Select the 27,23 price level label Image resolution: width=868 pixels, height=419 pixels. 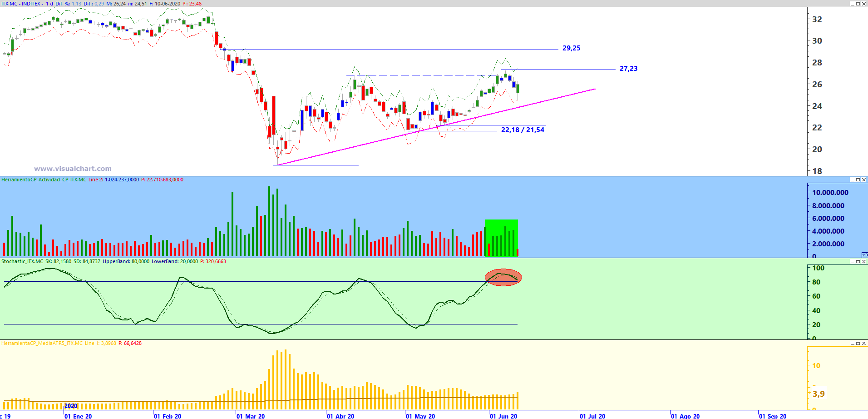[628, 69]
